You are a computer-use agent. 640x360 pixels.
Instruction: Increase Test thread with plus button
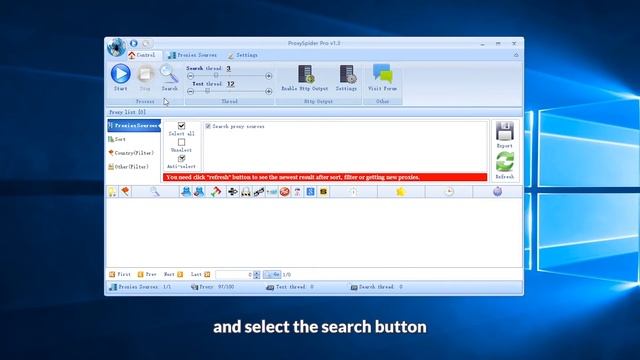point(268,91)
